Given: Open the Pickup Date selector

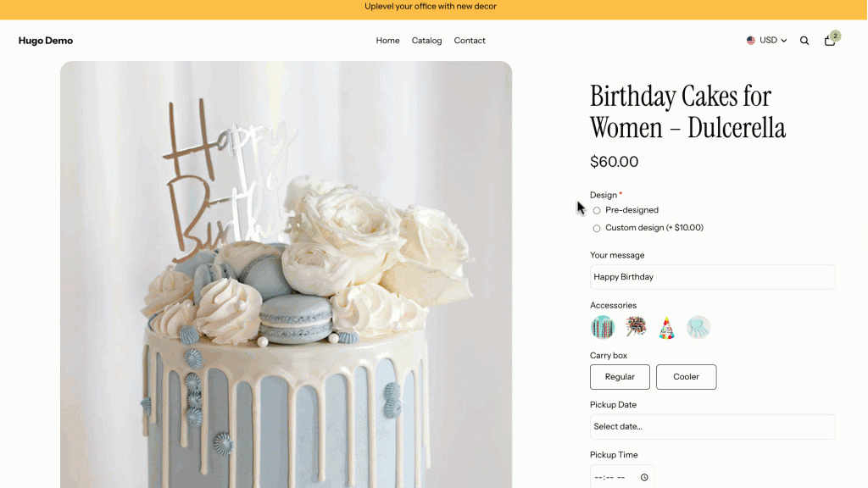Looking at the screenshot, I should pyautogui.click(x=712, y=427).
